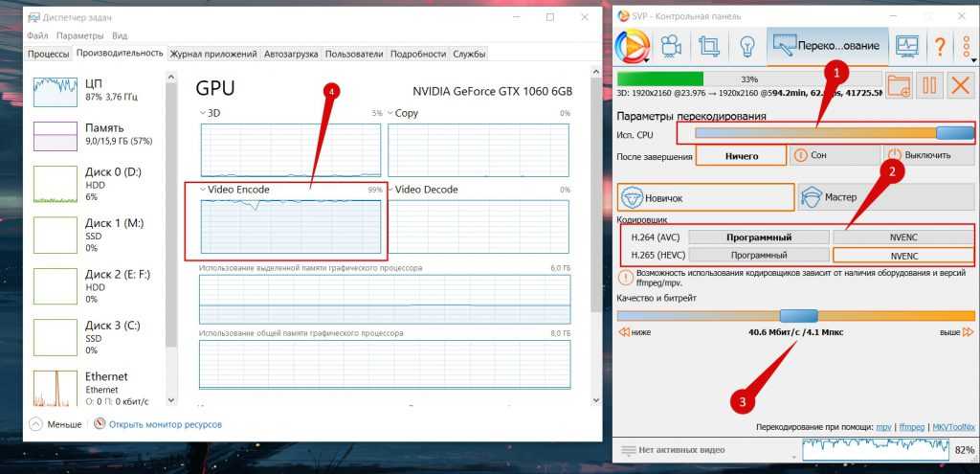Cancel transcoding with the orange X icon

click(x=959, y=84)
